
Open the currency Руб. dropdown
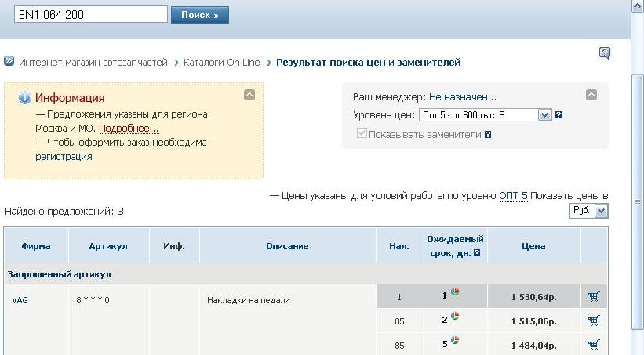[601, 211]
